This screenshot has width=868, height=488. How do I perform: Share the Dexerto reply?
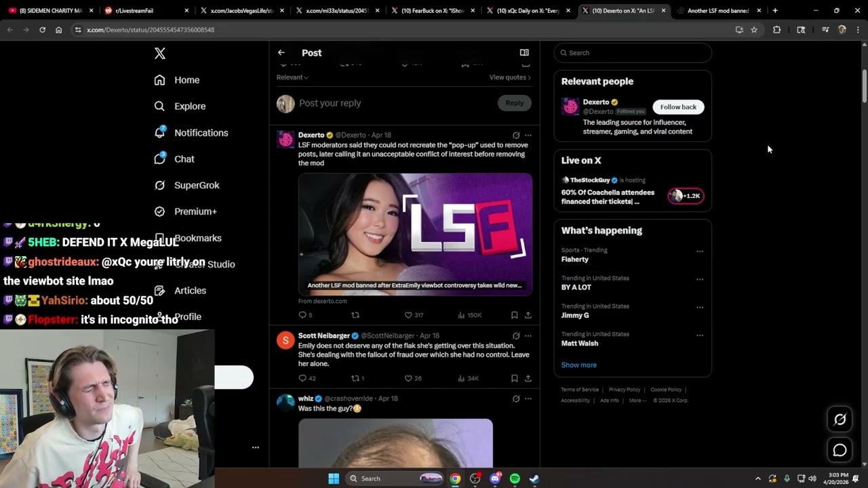528,315
